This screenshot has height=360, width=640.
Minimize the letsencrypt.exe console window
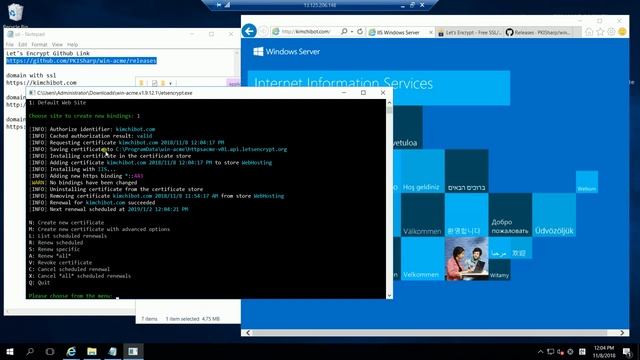click(x=344, y=93)
